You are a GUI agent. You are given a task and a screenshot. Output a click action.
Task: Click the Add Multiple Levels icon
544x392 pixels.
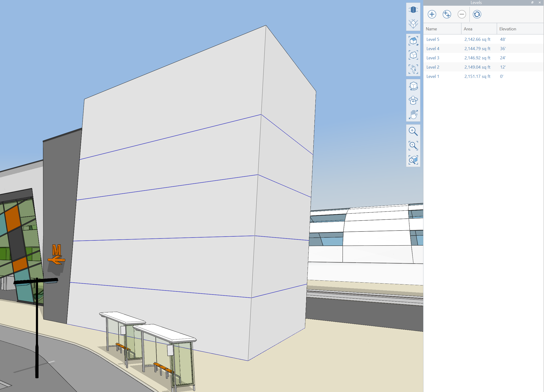447,14
